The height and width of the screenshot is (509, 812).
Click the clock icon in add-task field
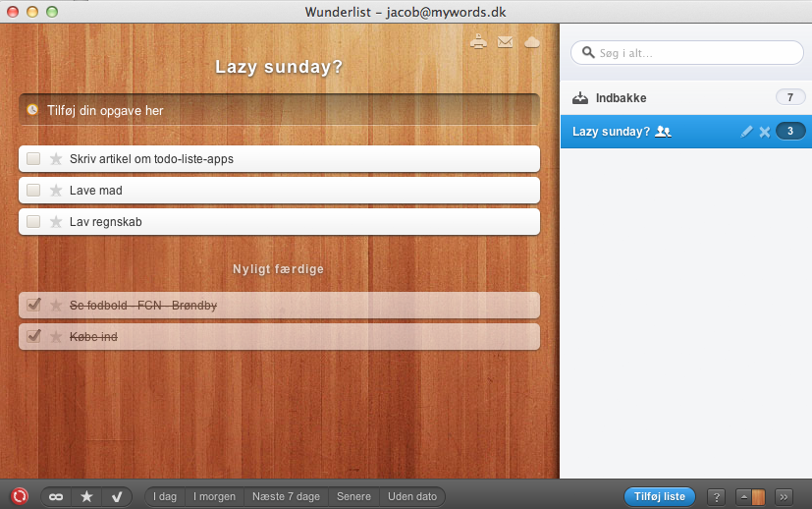32,110
